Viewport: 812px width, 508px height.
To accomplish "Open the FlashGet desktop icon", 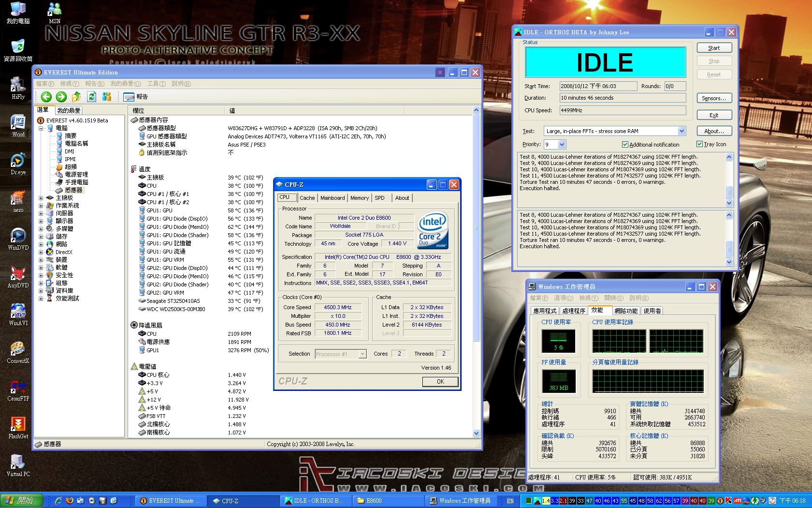I will (x=18, y=427).
